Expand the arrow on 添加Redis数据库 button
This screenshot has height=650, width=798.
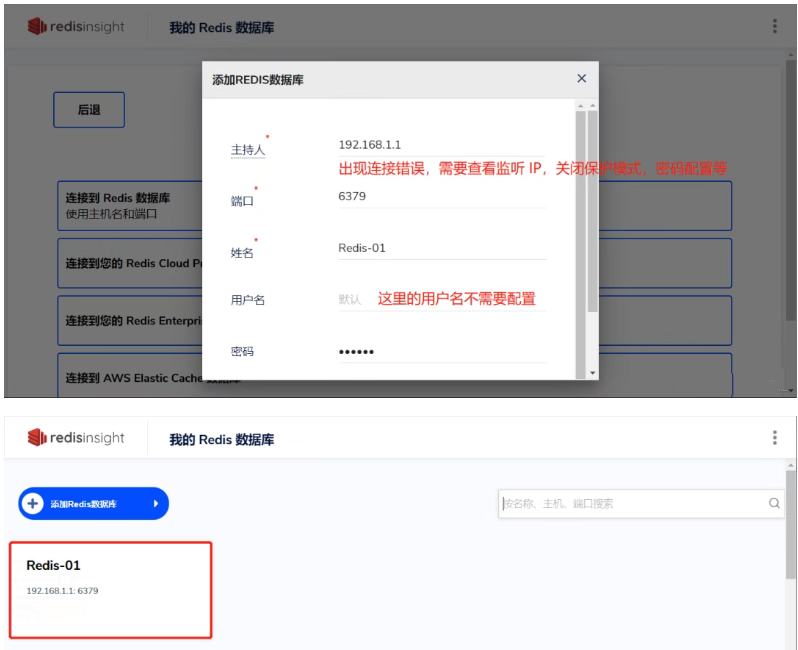pyautogui.click(x=156, y=503)
